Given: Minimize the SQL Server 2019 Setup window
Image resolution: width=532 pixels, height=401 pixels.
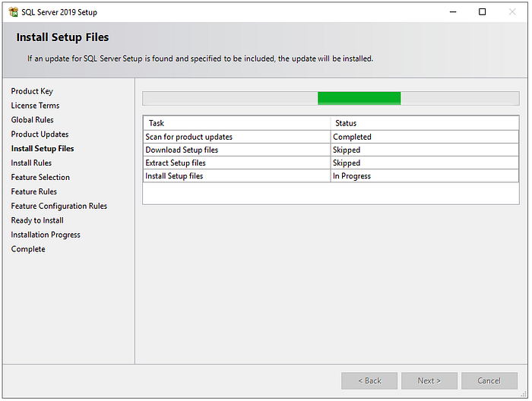Looking at the screenshot, I should point(453,12).
